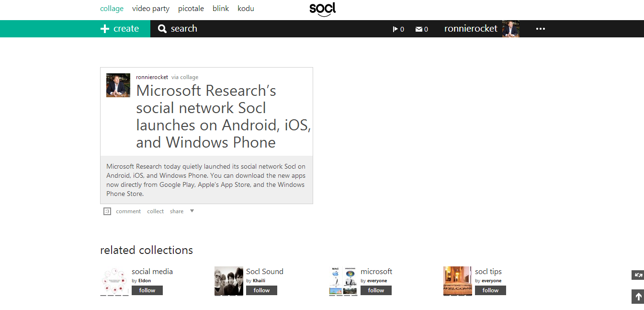Open the three-dot more options menu
Screen dimensions: 644x310
(541, 29)
